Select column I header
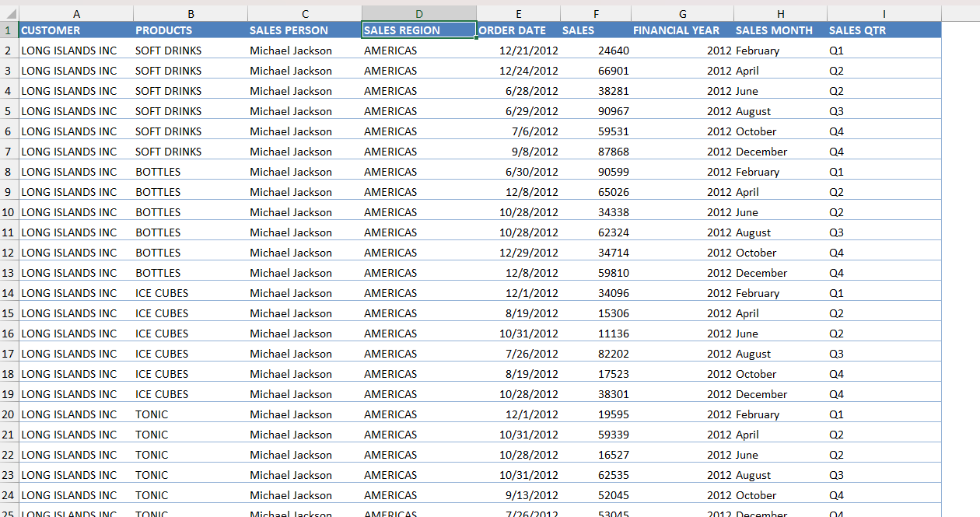980x517 pixels. point(884,14)
